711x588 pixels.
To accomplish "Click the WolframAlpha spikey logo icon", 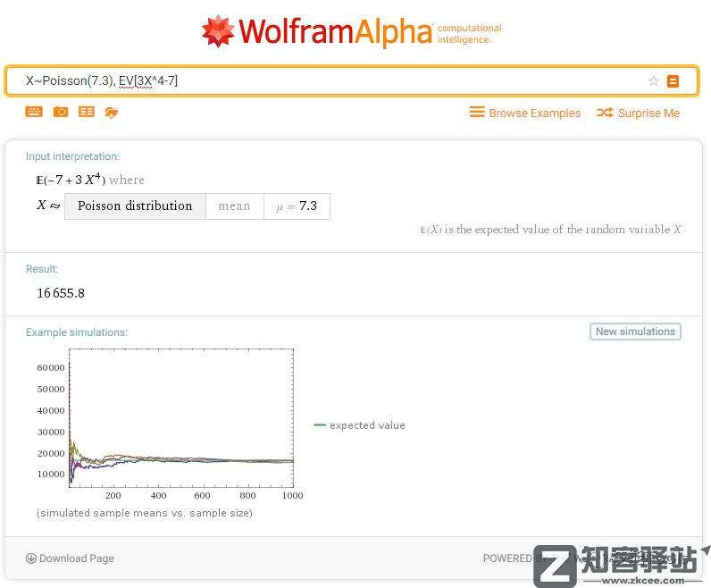I will pyautogui.click(x=218, y=31).
